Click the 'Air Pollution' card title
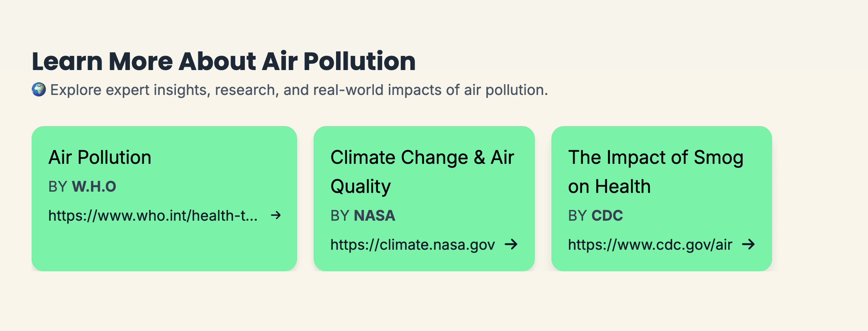Screen dimensions: 868x331 click(x=100, y=157)
